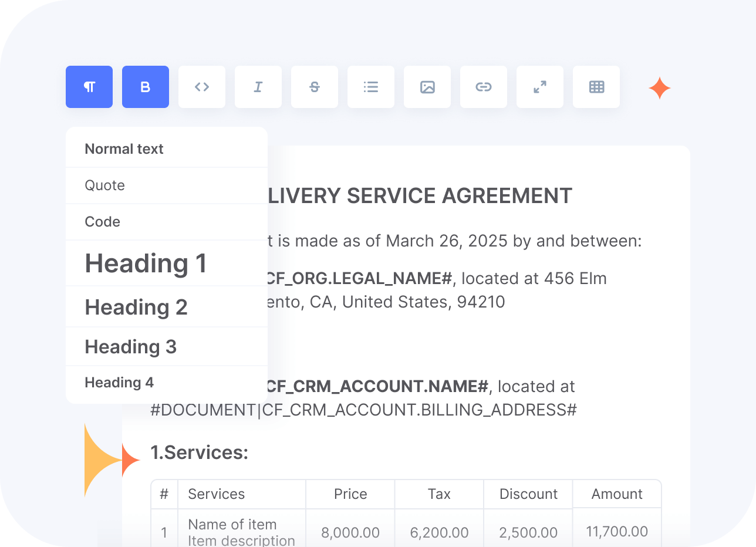Insert a table from the toolbar

click(596, 87)
